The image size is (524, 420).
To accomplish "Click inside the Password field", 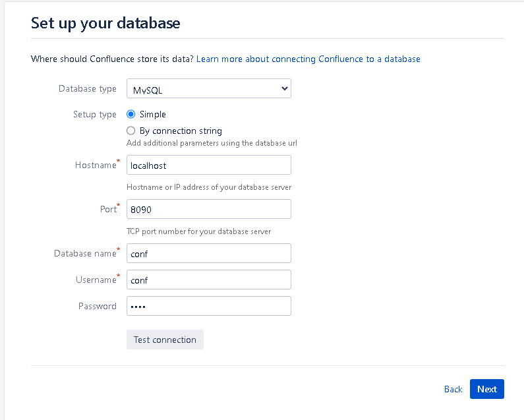I will coord(208,306).
